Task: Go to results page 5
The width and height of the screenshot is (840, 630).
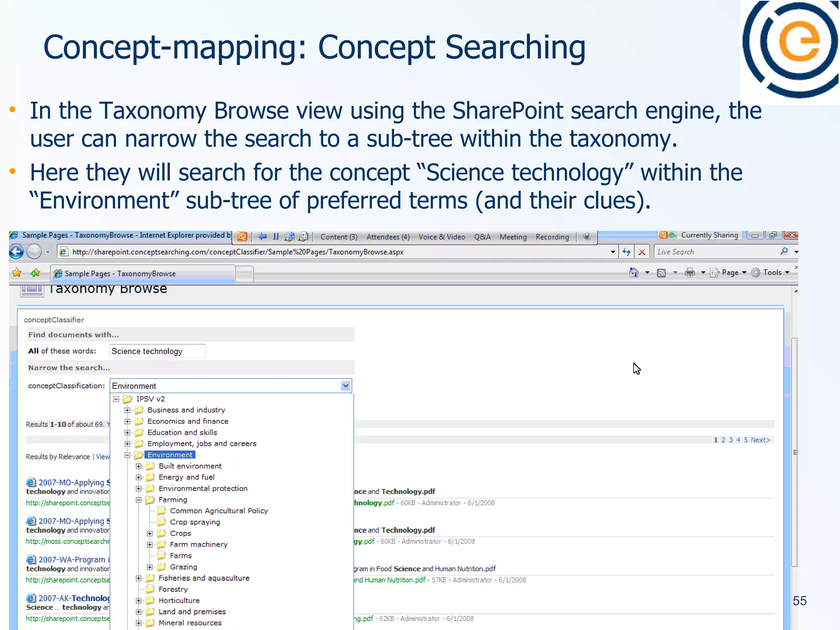Action: tap(746, 440)
